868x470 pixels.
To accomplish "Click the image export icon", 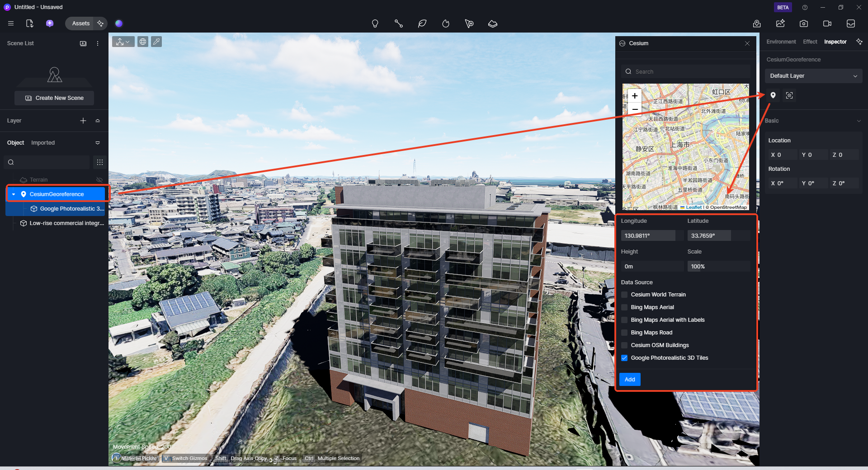I will click(780, 23).
